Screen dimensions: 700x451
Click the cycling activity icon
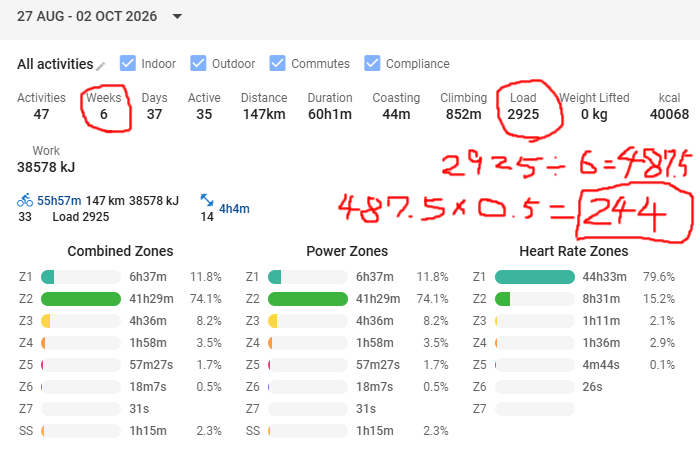pyautogui.click(x=25, y=200)
